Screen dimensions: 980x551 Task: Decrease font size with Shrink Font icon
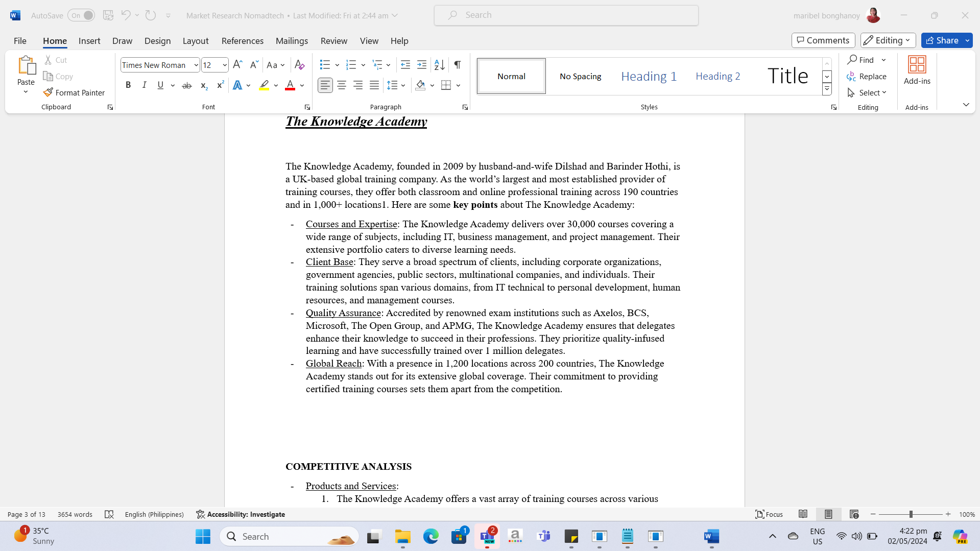254,65
